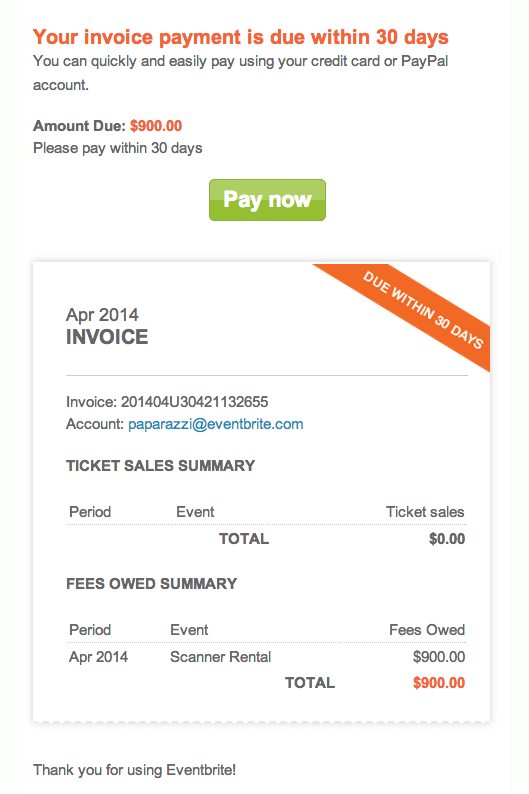The width and height of the screenshot is (529, 794).
Task: Click the red $900.00 fees total
Action: pyautogui.click(x=439, y=683)
